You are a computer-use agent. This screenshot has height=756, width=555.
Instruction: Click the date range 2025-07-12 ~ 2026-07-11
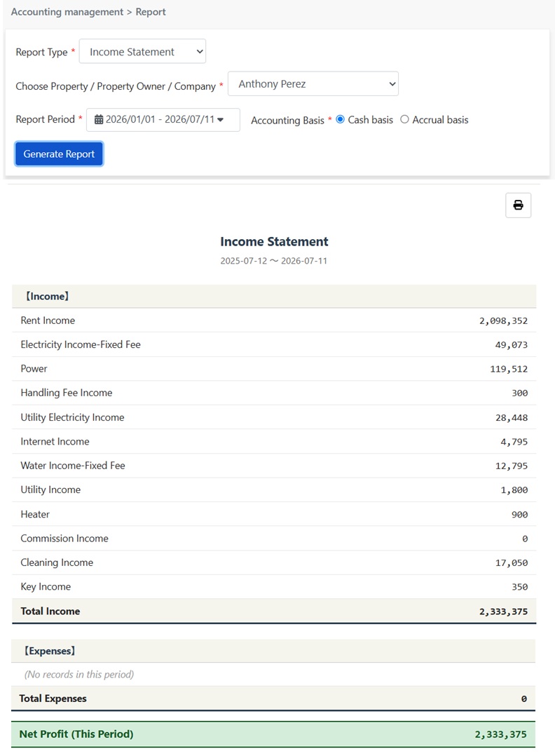(x=273, y=261)
